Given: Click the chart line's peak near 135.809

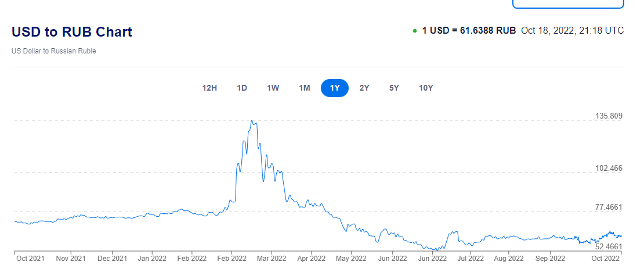Looking at the screenshot, I should click(x=252, y=121).
